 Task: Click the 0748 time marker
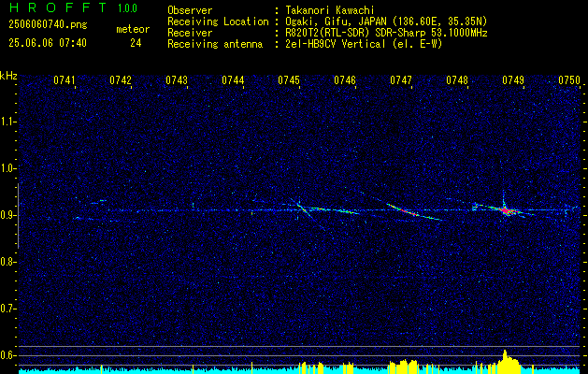[x=457, y=80]
